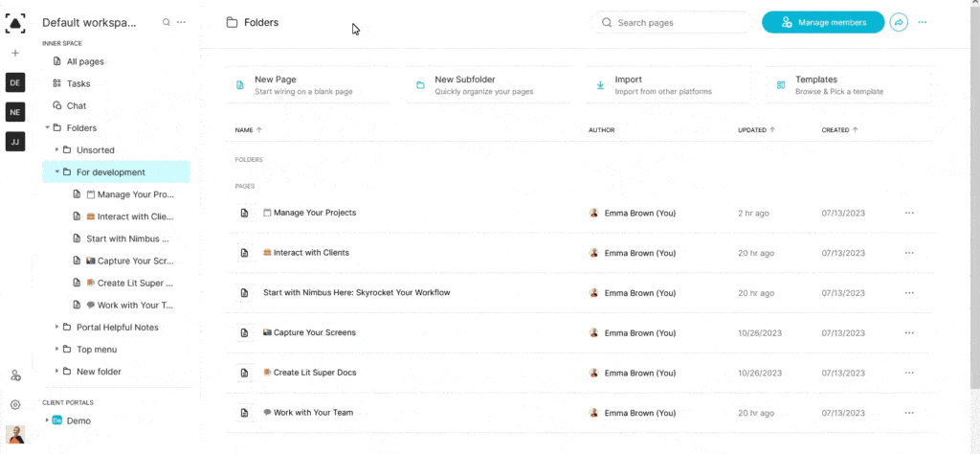This screenshot has height=454, width=980.
Task: Expand the Demo client portal
Action: 47,420
